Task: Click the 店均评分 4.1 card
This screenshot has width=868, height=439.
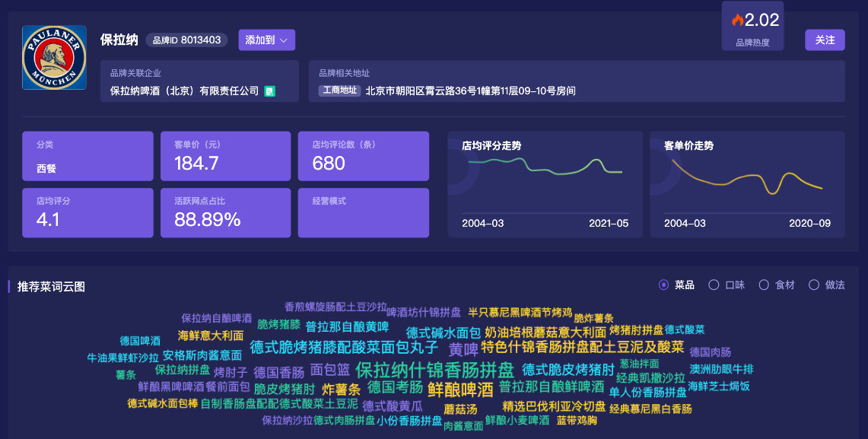Action: 87,212
